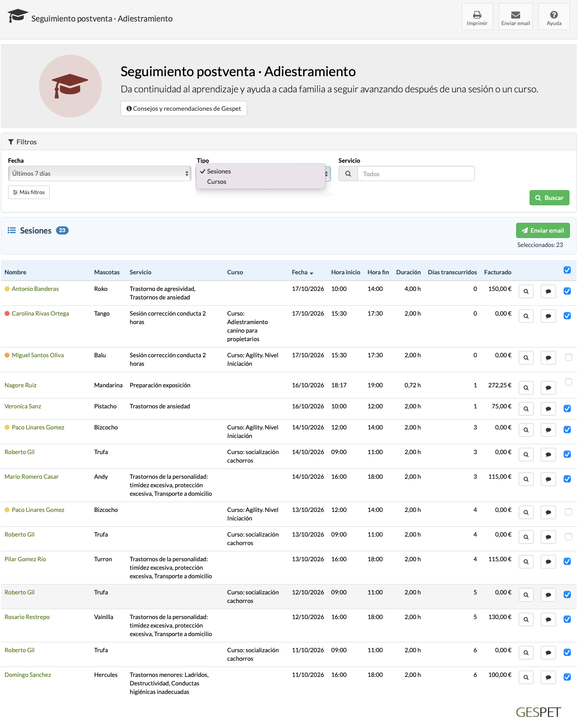This screenshot has height=728, width=578.
Task: Click the Sesiones count badge 23
Action: pyautogui.click(x=62, y=230)
